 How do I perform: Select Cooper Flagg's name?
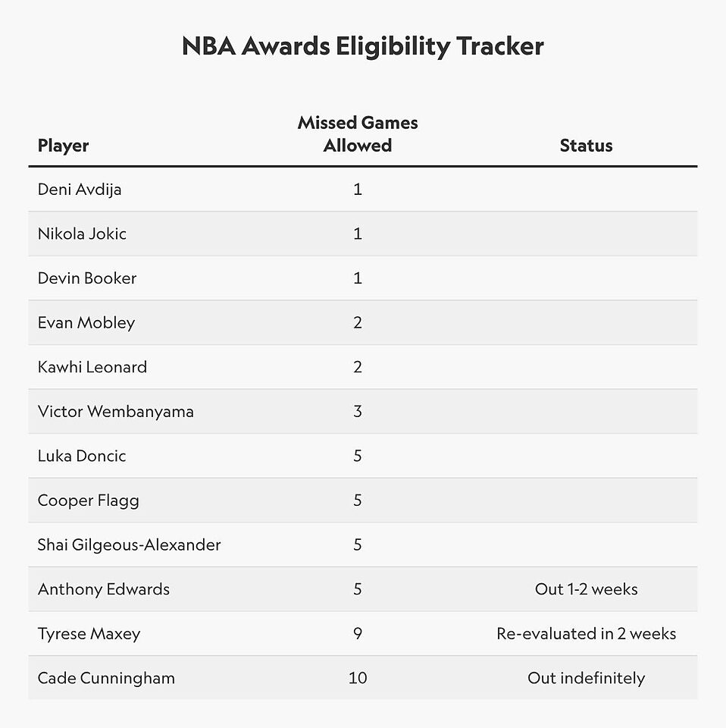89,500
